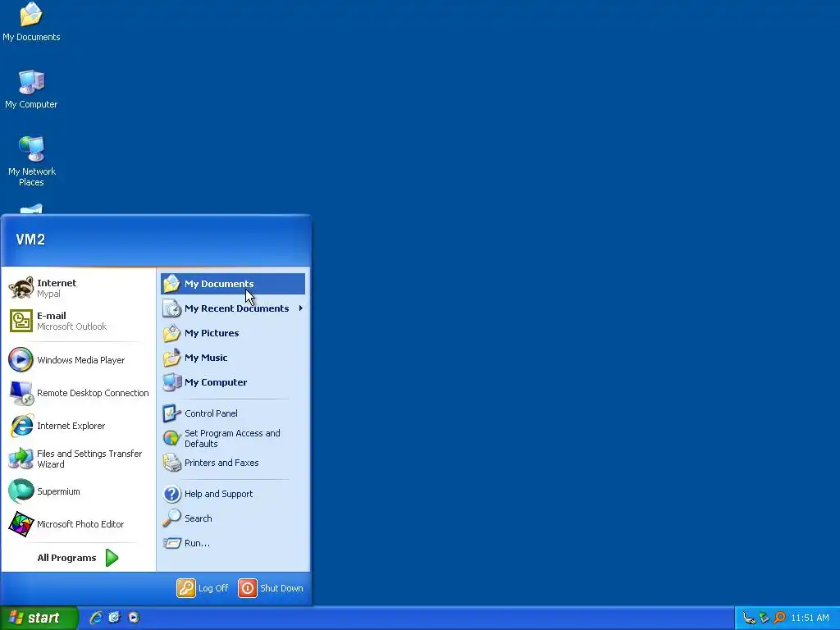The height and width of the screenshot is (630, 840).
Task: Launch Remote Desktop Connection
Action: [x=78, y=393]
